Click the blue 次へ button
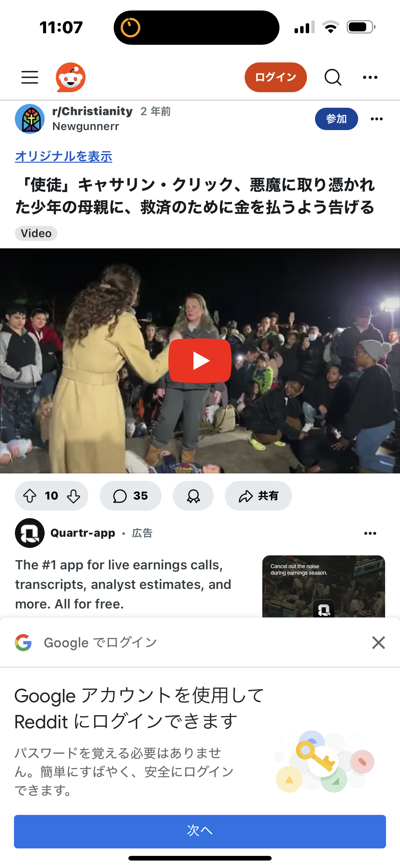Viewport: 400px width, 868px height. [200, 831]
